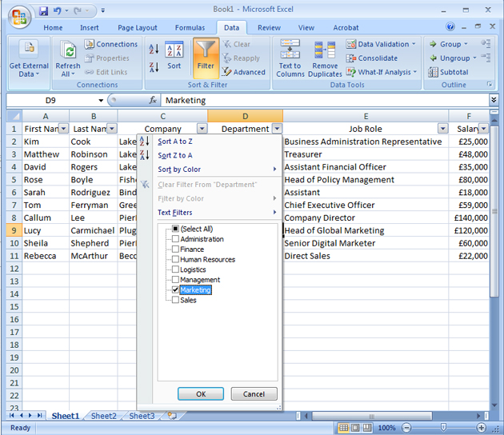Select Sort Z to A menu option
504x435 pixels.
pos(175,155)
